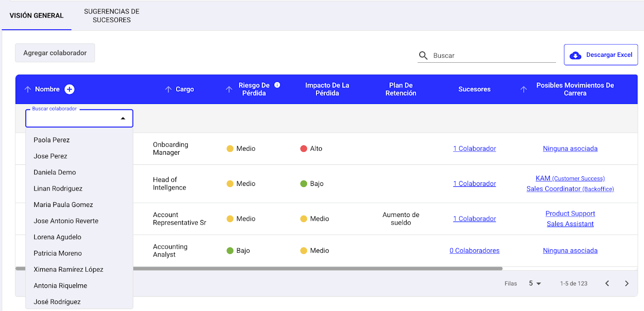This screenshot has height=311, width=644.
Task: Open the Visión General tab
Action: 37,16
